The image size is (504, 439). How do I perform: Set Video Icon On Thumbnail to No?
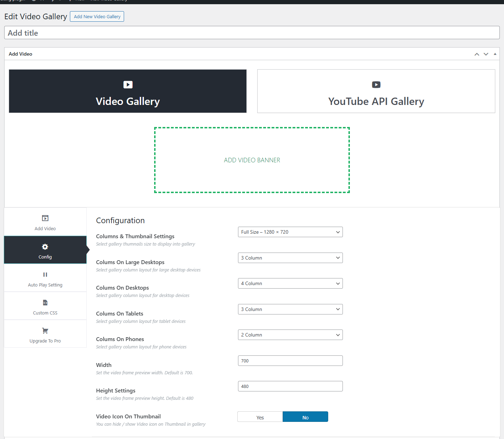point(305,417)
